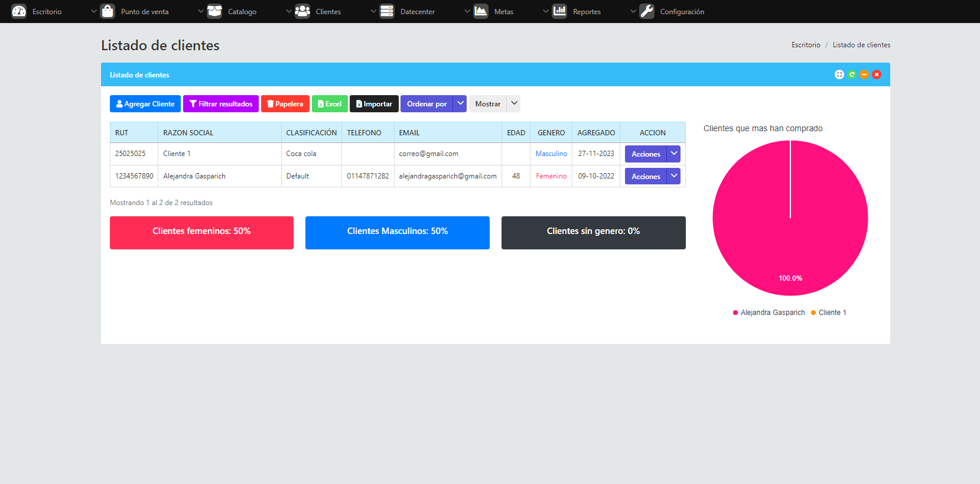Click the Femenino gender link

coord(551,176)
